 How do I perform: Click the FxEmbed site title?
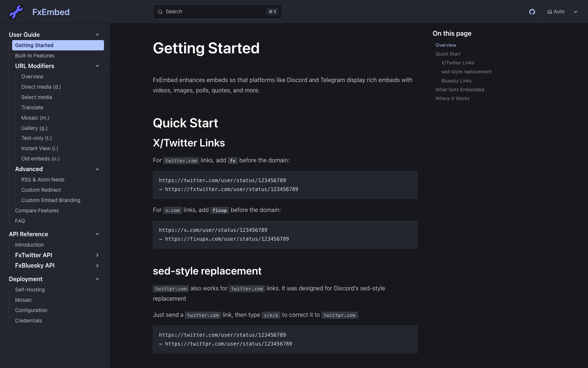point(51,12)
